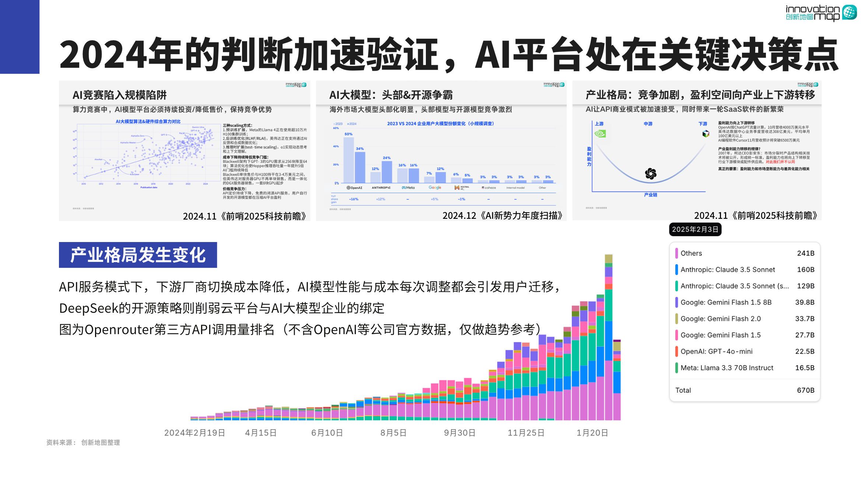The image size is (868, 487).
Task: Select the AI大模型：头部&开源争霸 panel header
Action: coord(392,94)
